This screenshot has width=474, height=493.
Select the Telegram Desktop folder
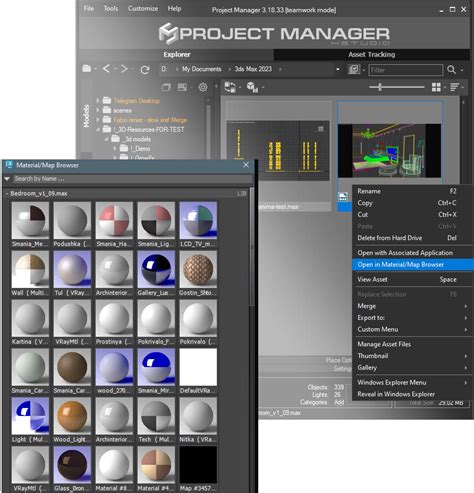[x=137, y=101]
